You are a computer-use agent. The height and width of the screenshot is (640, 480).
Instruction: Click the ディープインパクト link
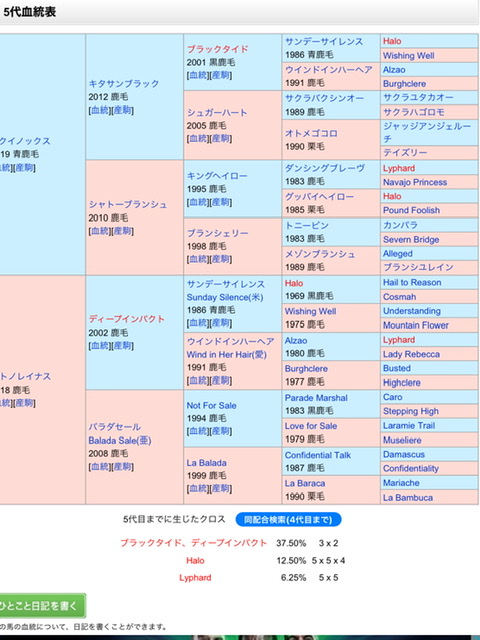(127, 319)
